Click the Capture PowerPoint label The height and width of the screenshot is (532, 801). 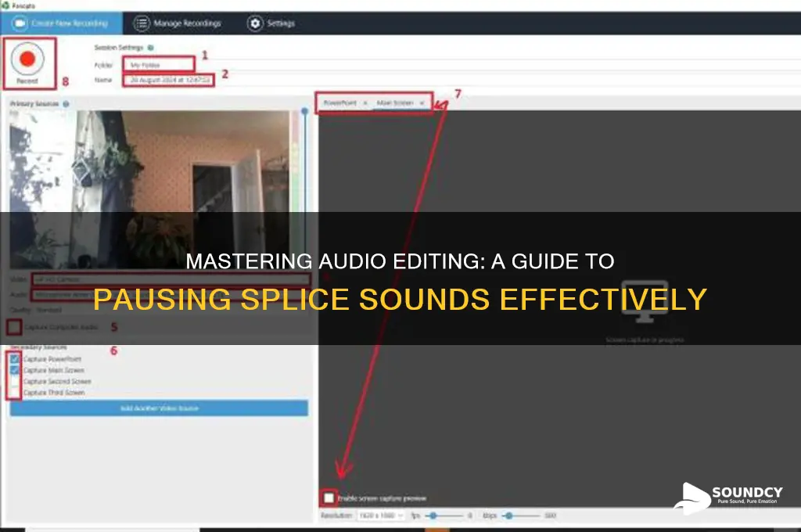(x=52, y=359)
